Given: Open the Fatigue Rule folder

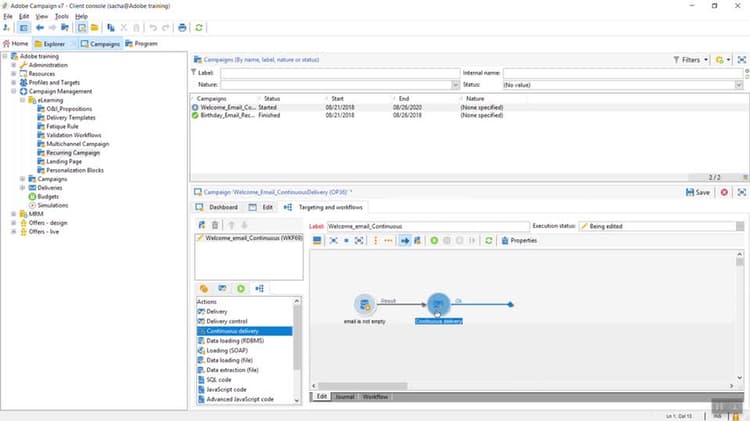Looking at the screenshot, I should point(62,126).
